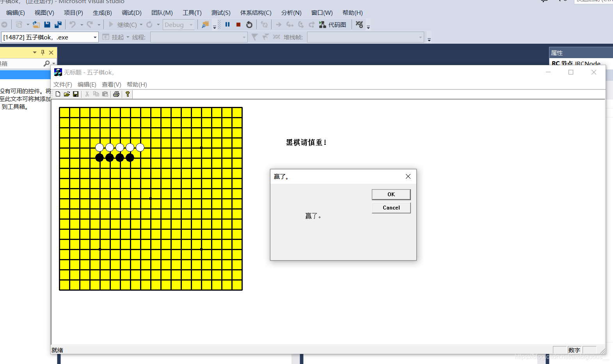Open 编辑(E) menu in the 五子棋 window
613x364 pixels.
tap(87, 85)
